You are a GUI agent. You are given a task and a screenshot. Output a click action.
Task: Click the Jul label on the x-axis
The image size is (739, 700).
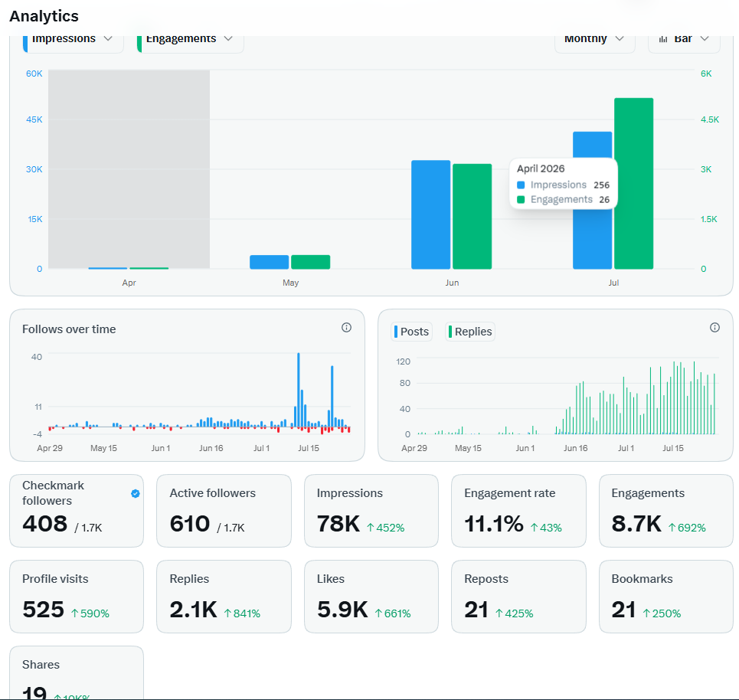point(613,283)
